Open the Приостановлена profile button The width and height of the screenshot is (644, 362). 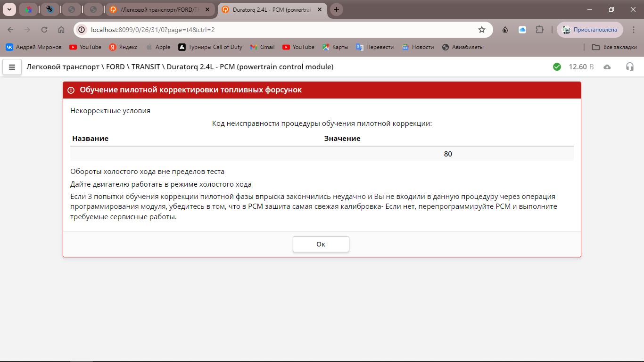point(590,30)
